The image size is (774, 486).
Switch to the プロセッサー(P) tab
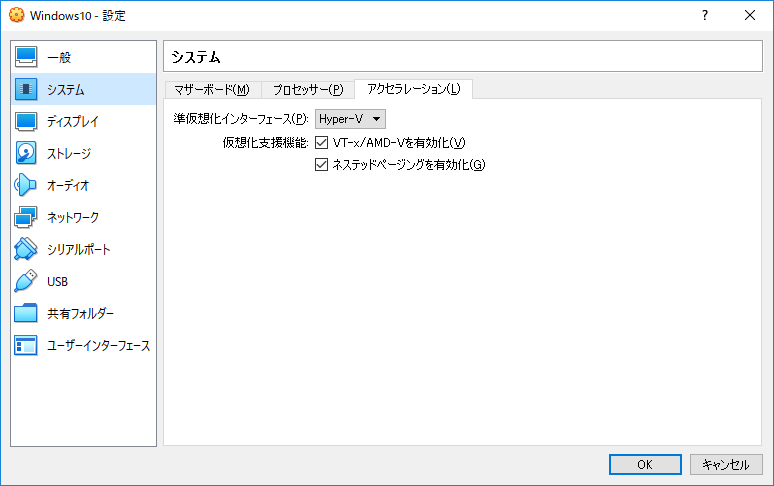click(x=308, y=90)
